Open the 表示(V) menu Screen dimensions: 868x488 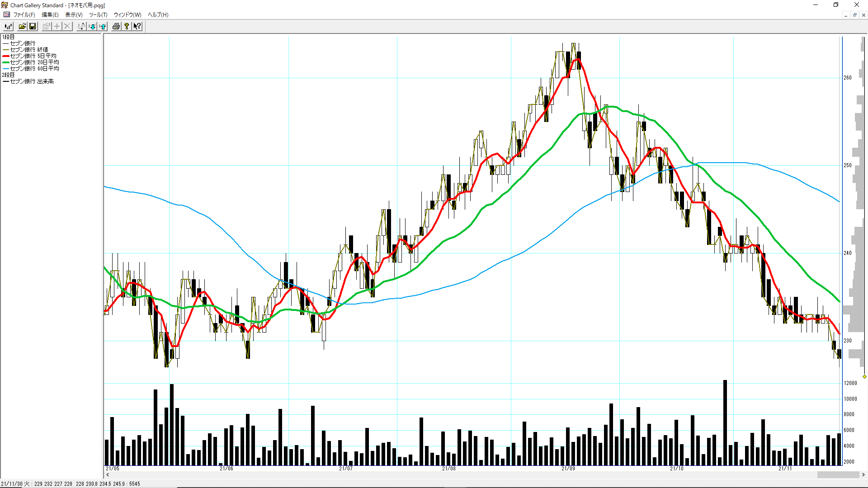[x=74, y=15]
